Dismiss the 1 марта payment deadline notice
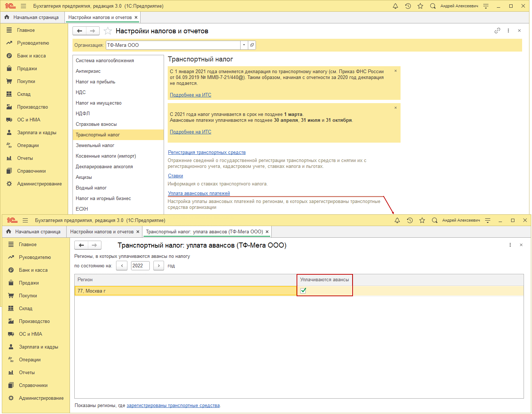532x414 pixels. [x=395, y=108]
